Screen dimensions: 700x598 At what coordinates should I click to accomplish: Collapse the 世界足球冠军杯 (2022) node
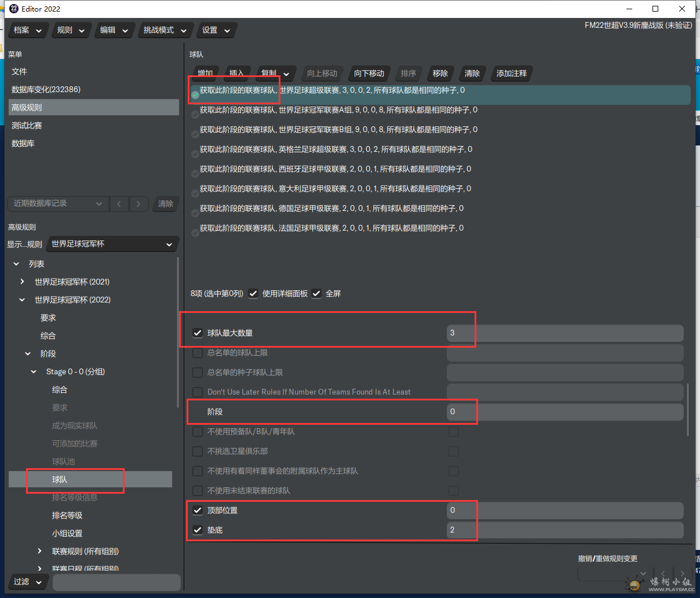[x=22, y=300]
